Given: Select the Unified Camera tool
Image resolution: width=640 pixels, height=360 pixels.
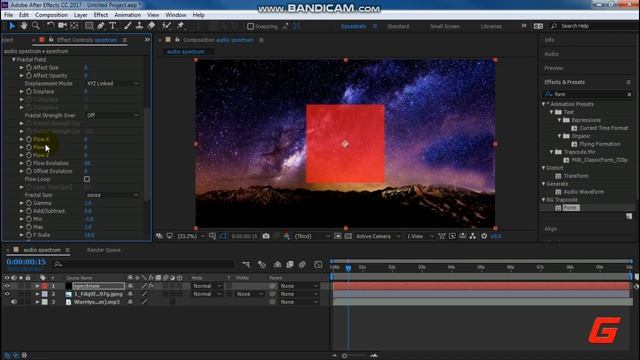Looking at the screenshot, I should coord(62,26).
